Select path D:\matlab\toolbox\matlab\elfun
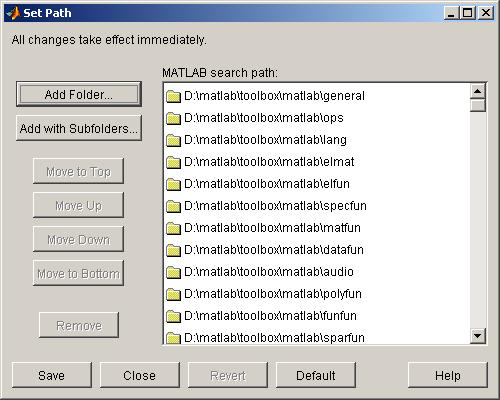The height and width of the screenshot is (400, 500). 267,184
